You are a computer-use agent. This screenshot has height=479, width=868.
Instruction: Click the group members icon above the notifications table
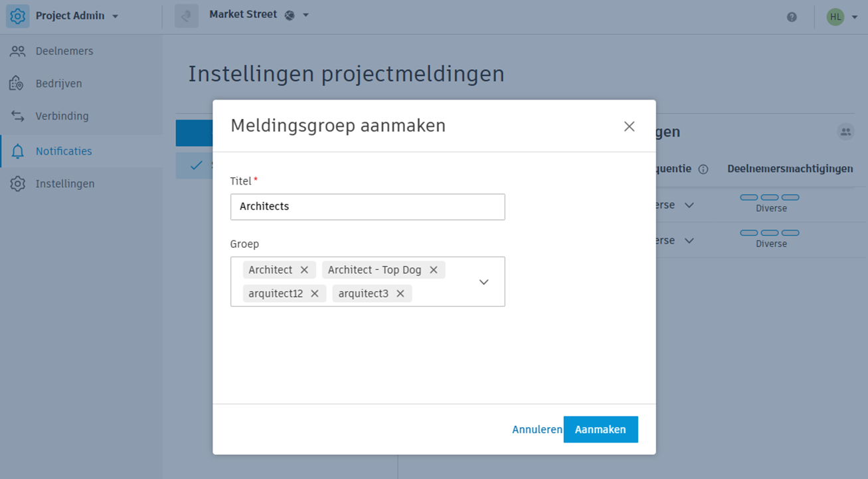point(845,132)
